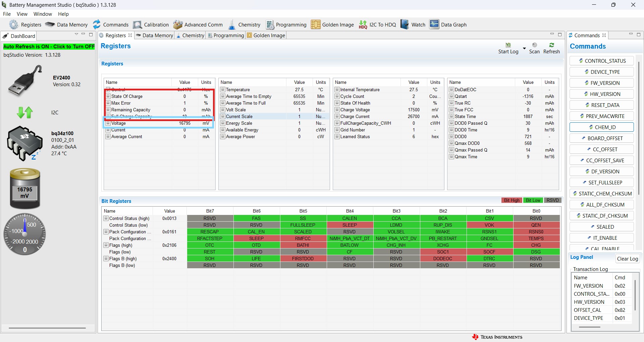This screenshot has height=342, width=644.
Task: Open the Chemistry flask toolbar icon
Action: tap(232, 24)
